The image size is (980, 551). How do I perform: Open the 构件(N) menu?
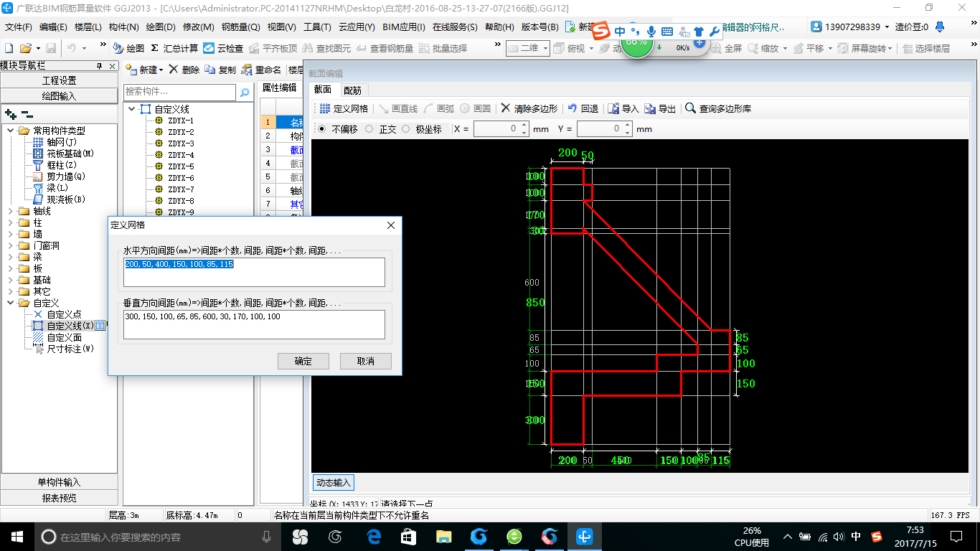tap(124, 27)
